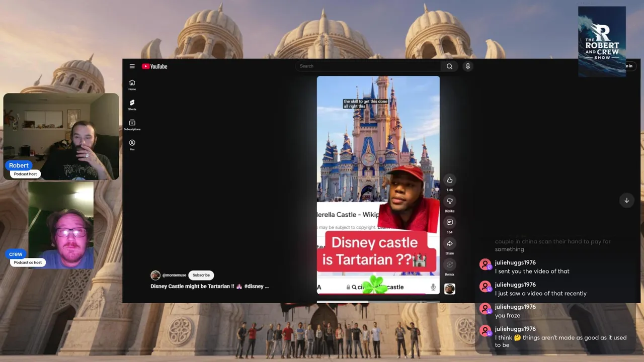This screenshot has width=644, height=362.
Task: Click juliehuggs1976 avatar beside 'you froze'
Action: tap(486, 309)
